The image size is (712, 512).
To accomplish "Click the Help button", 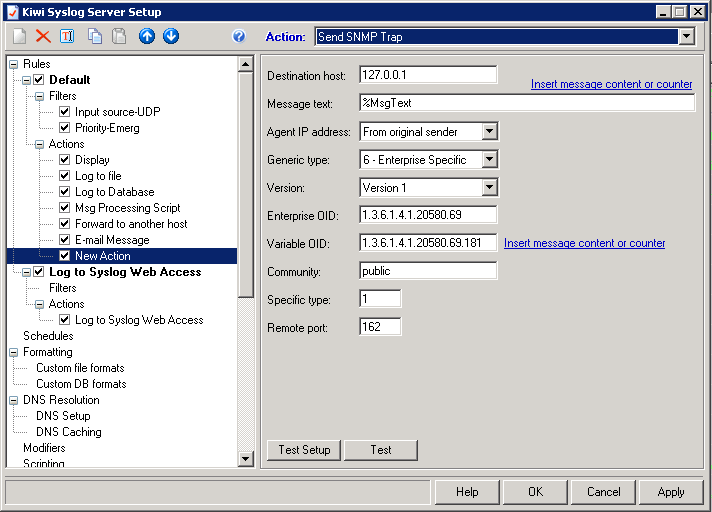I will click(x=467, y=492).
